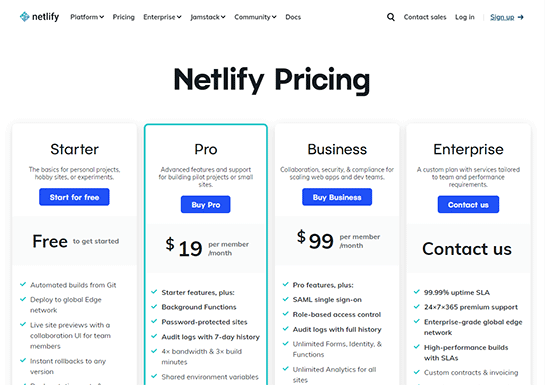Click the Start for free button
Viewport: 545px width, 385px height.
[74, 197]
